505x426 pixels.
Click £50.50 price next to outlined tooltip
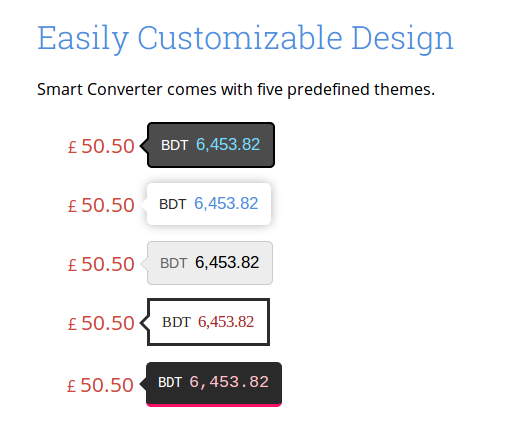101,323
